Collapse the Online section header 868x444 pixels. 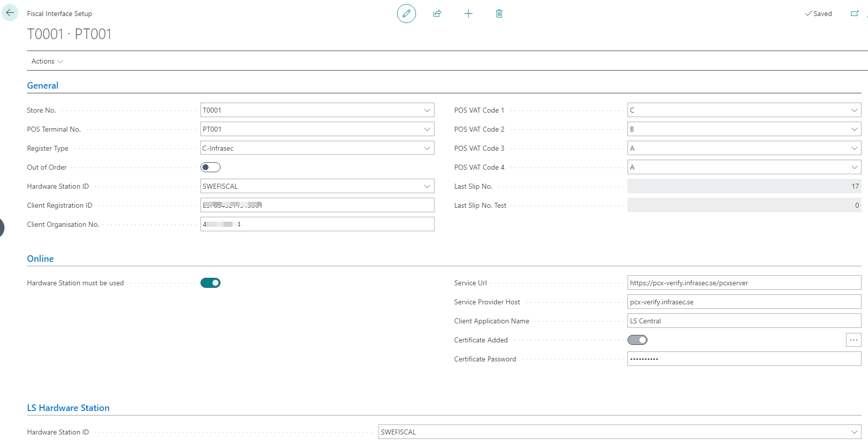(x=40, y=259)
